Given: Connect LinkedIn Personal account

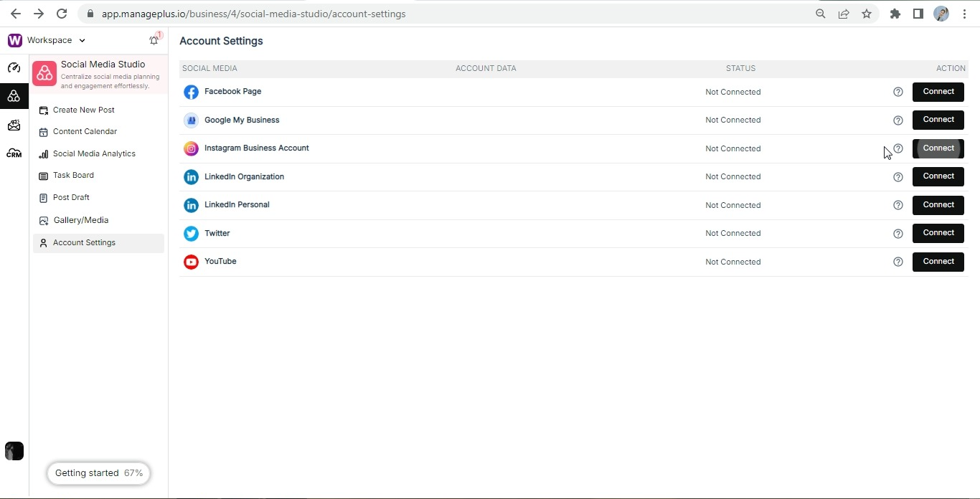Looking at the screenshot, I should (x=938, y=205).
